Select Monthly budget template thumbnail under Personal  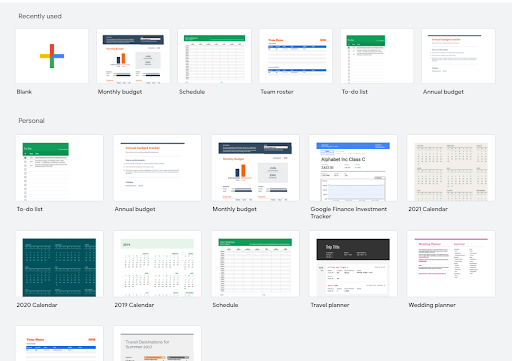point(255,168)
